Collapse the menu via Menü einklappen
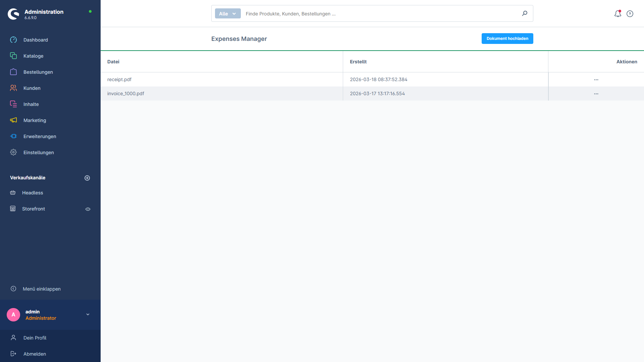 [x=41, y=289]
